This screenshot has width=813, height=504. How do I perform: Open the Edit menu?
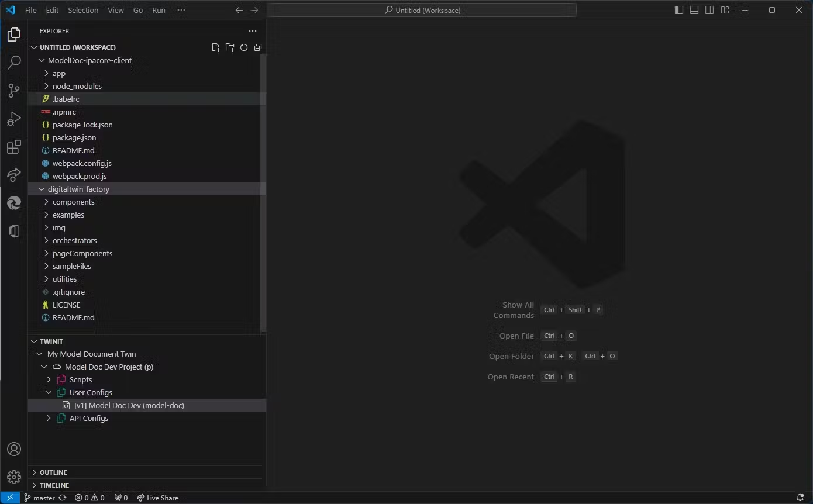point(52,10)
